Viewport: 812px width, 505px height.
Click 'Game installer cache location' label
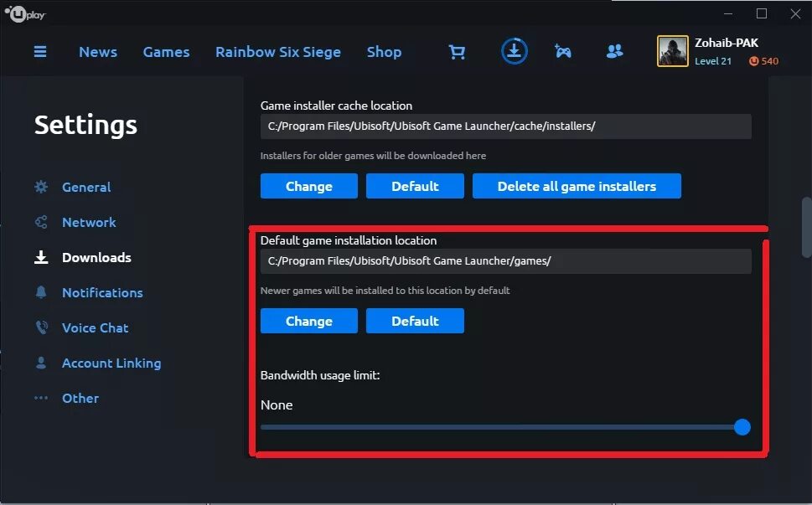pyautogui.click(x=336, y=106)
